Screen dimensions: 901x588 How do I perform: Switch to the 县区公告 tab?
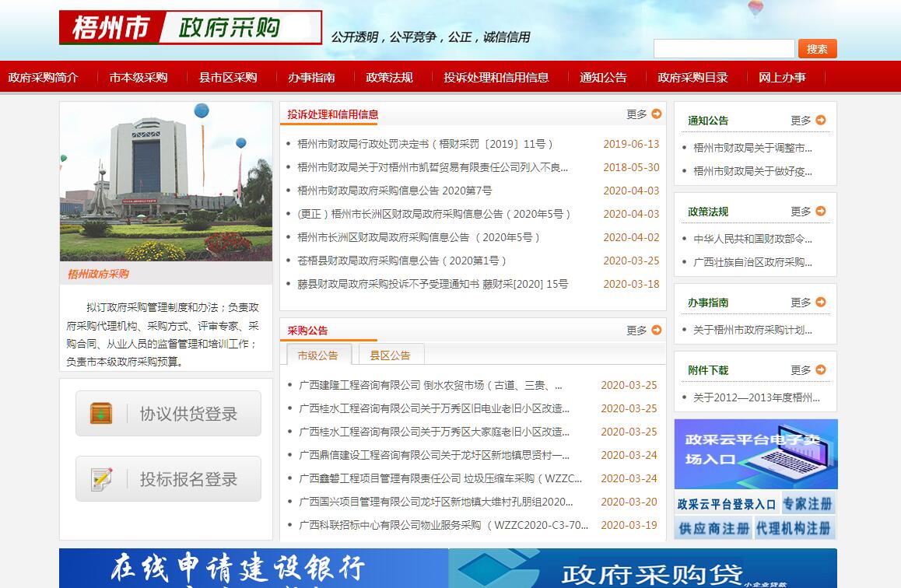390,355
